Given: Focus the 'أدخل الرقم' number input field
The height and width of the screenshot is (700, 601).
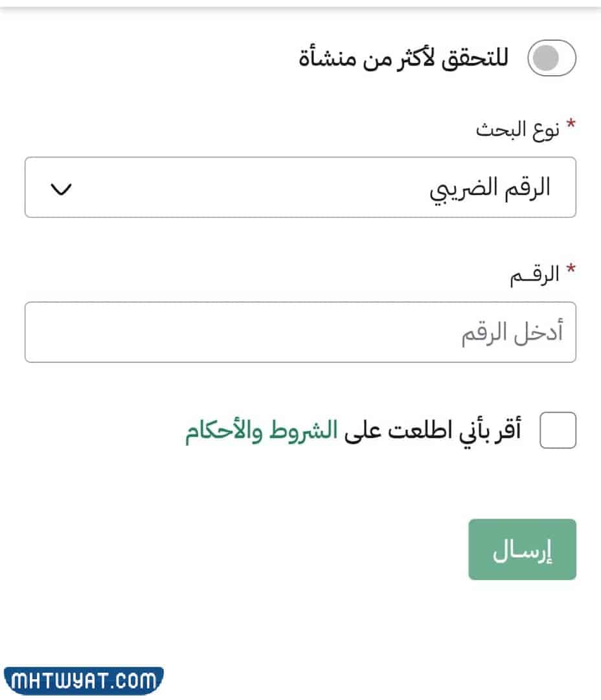Looking at the screenshot, I should tap(300, 332).
